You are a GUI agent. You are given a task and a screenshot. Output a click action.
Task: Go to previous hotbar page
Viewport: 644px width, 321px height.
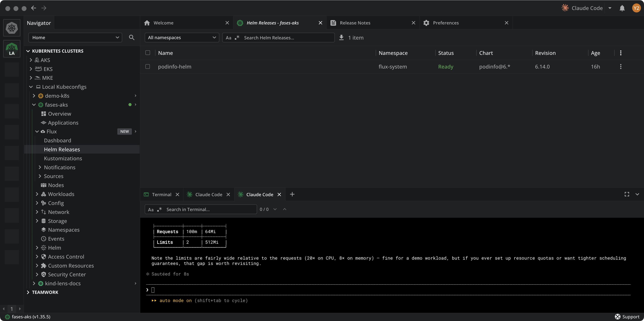(3, 309)
